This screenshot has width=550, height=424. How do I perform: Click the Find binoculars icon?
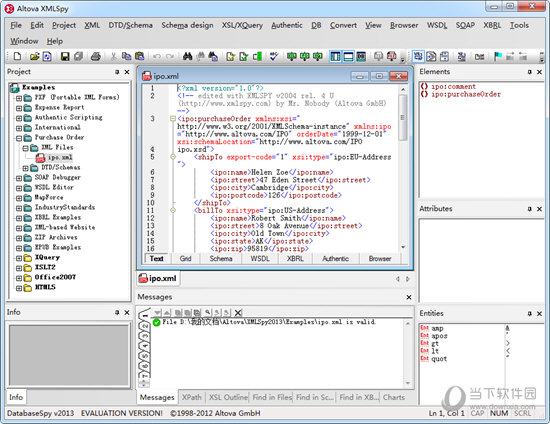point(187,56)
